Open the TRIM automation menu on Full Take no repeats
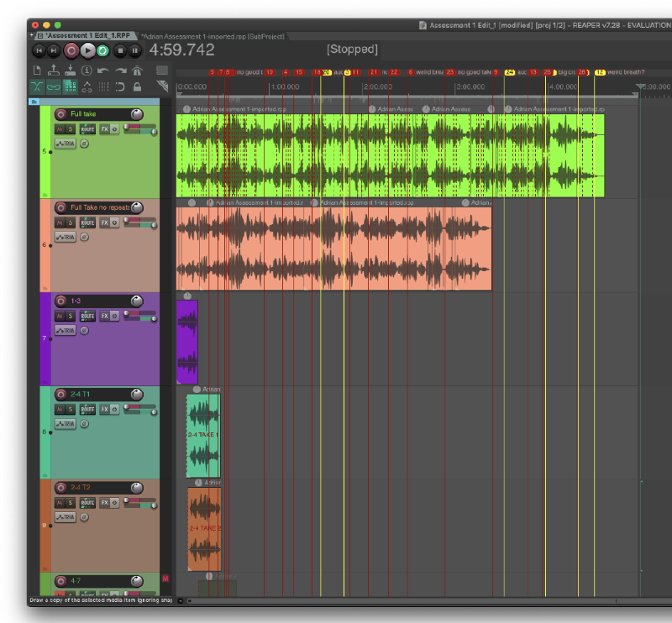The height and width of the screenshot is (623, 672). pos(66,237)
